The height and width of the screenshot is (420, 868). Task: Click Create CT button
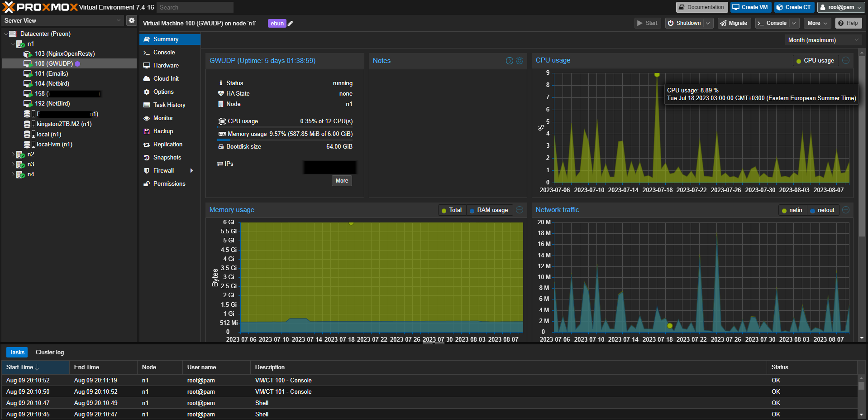pos(794,7)
